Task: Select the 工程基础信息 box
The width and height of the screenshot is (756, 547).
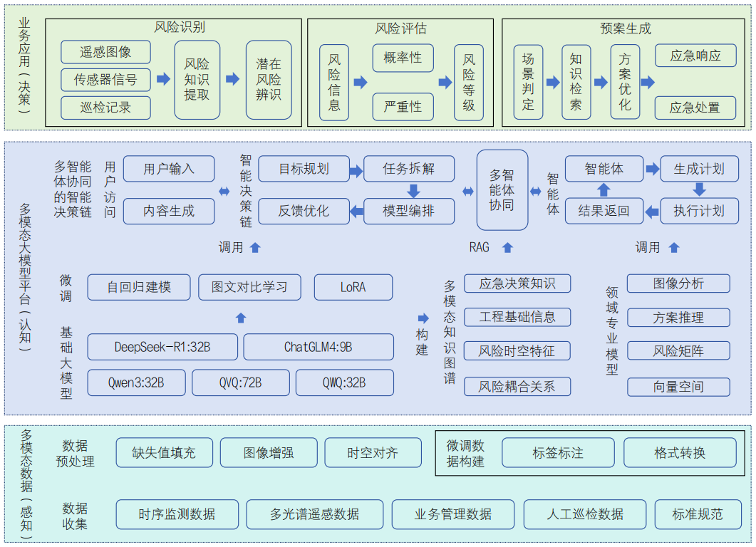Action: (x=517, y=317)
